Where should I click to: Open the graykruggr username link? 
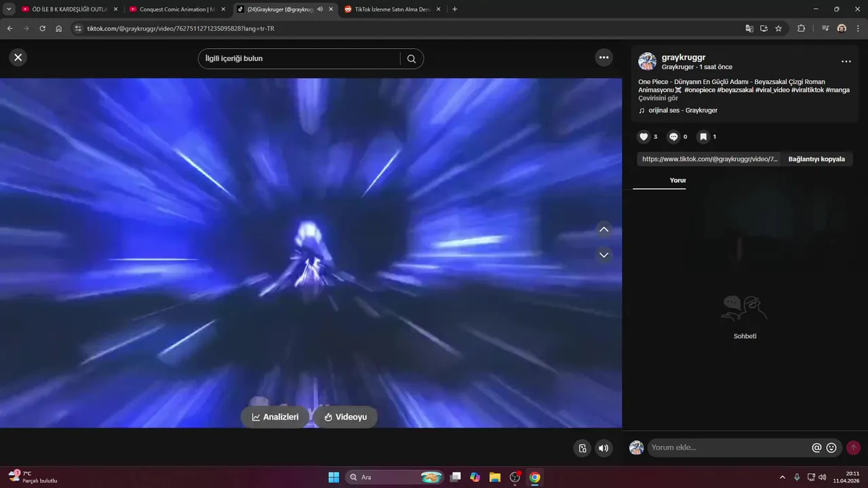coord(684,58)
